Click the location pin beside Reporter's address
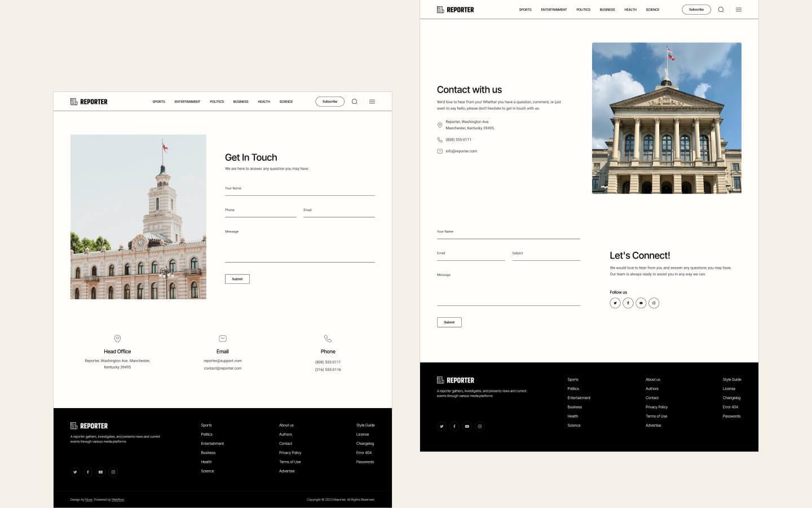Image resolution: width=812 pixels, height=508 pixels. [440, 125]
